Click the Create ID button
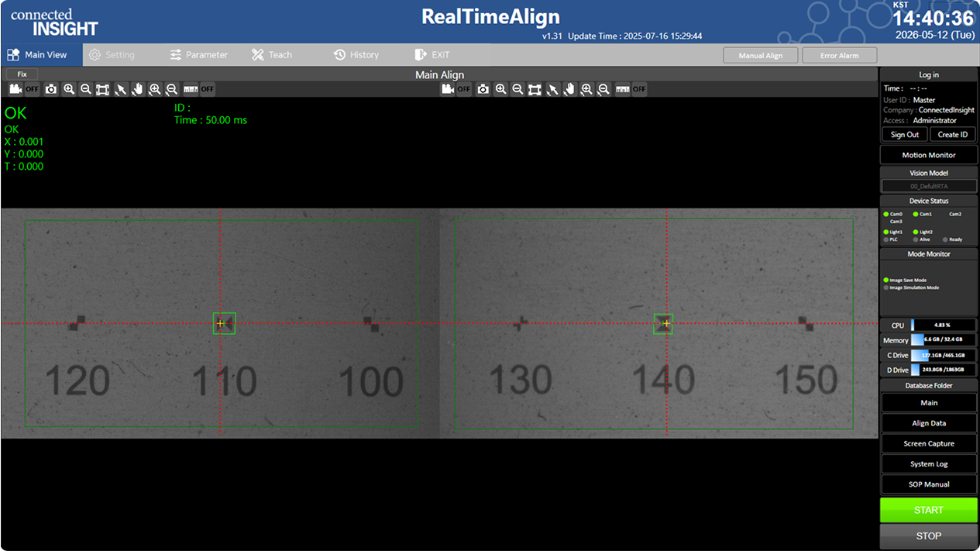The height and width of the screenshot is (551, 980). coord(952,135)
